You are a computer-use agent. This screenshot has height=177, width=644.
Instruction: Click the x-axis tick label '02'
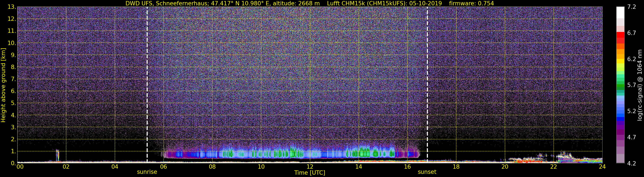(66, 166)
